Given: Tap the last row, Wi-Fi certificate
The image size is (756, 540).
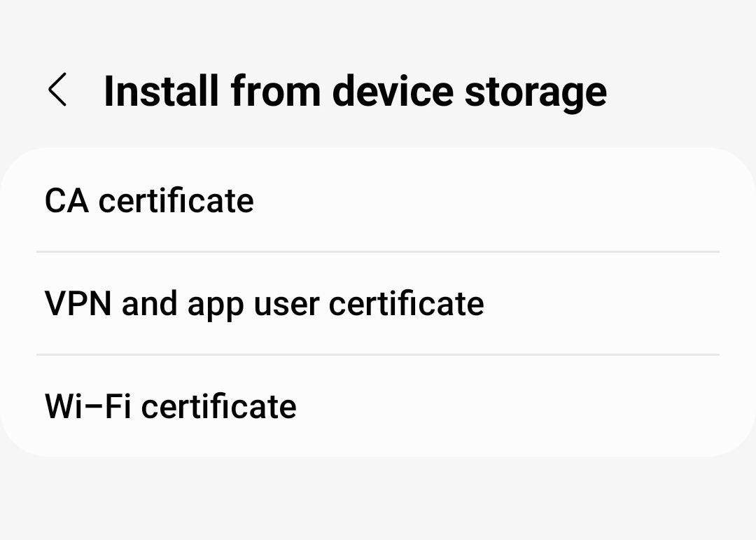Looking at the screenshot, I should tap(378, 406).
